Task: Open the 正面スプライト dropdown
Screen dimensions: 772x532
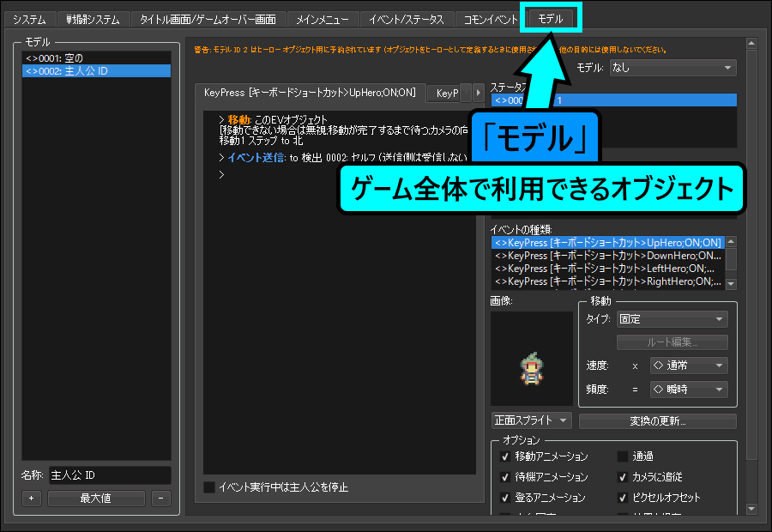Action: 531,420
